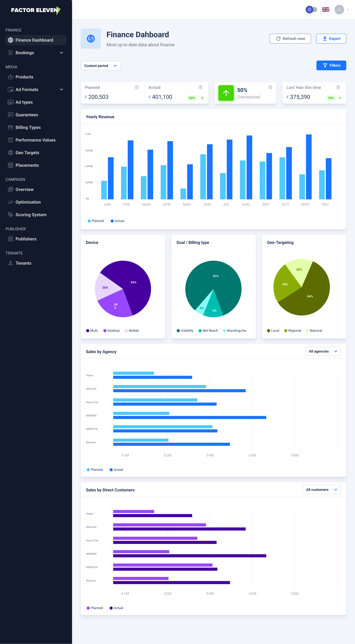Click the Scoring System tag icon
355x644 pixels.
click(x=10, y=215)
